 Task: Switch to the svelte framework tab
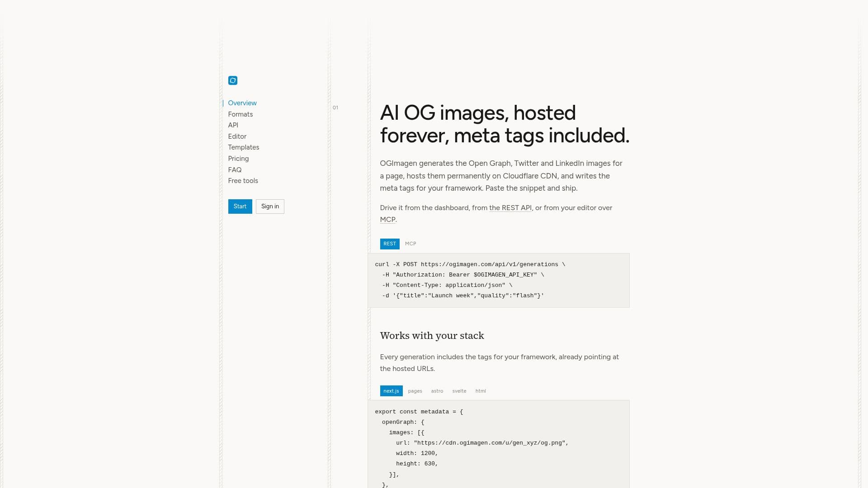459,391
